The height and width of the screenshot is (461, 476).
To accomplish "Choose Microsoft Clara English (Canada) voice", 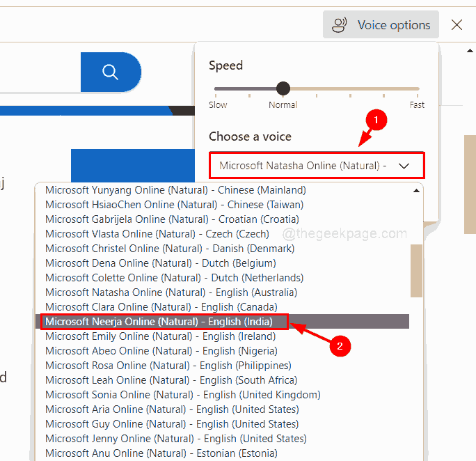I will [x=161, y=307].
